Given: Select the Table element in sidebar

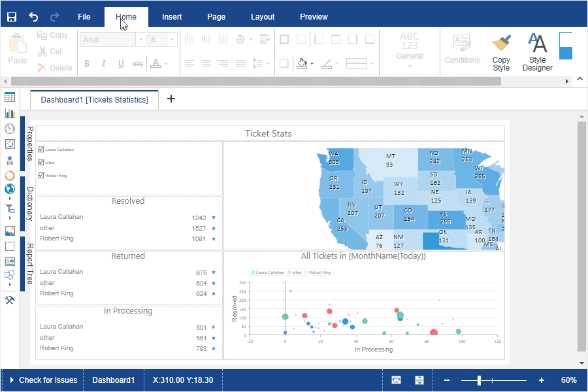Looking at the screenshot, I should pos(10,97).
